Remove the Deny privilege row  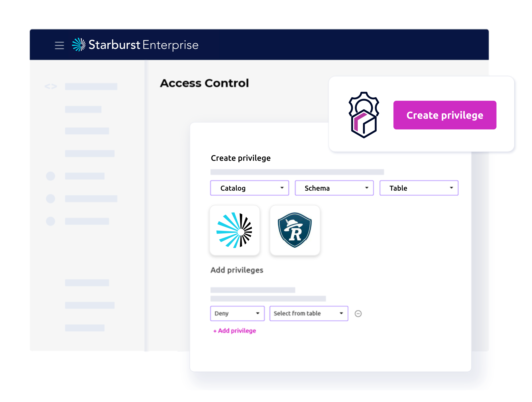coord(358,313)
